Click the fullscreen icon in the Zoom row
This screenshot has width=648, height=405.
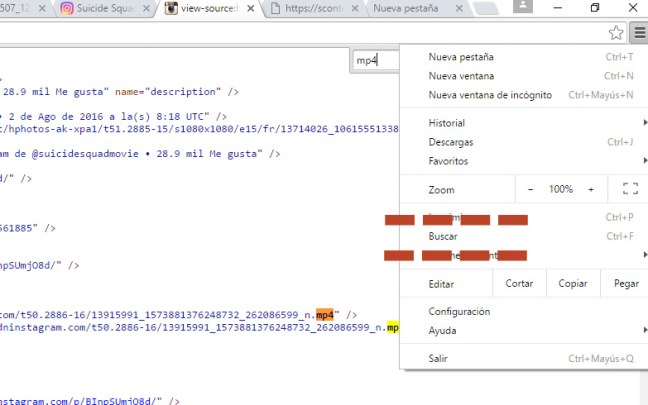click(629, 189)
